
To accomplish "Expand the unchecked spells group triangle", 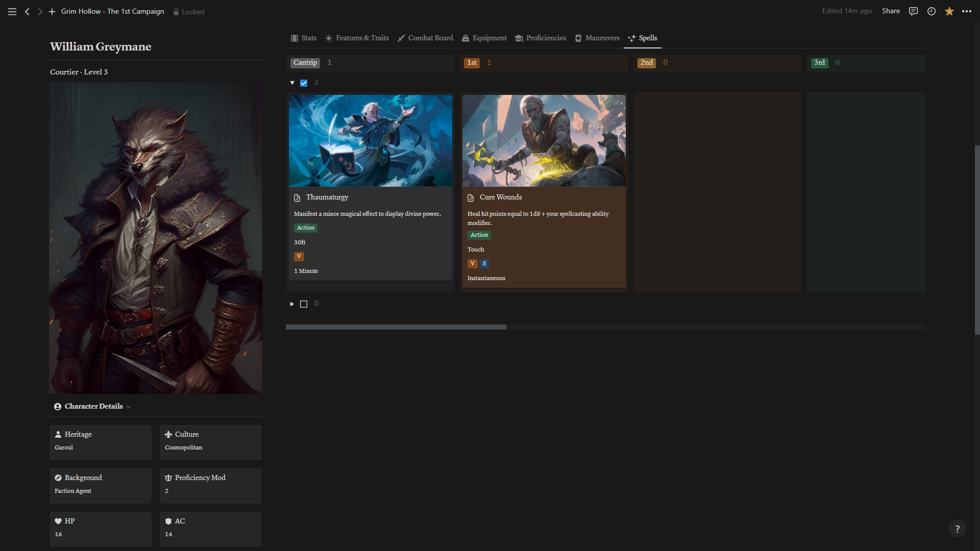I will tap(292, 304).
